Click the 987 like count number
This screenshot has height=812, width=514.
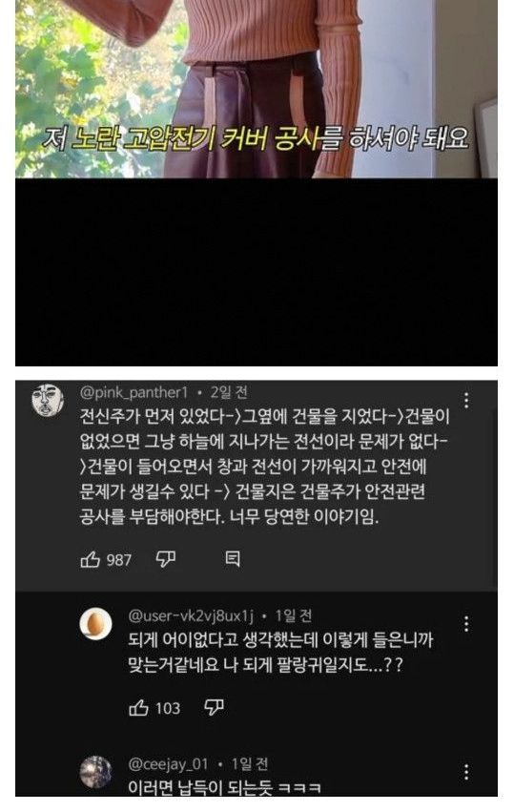[x=118, y=560]
